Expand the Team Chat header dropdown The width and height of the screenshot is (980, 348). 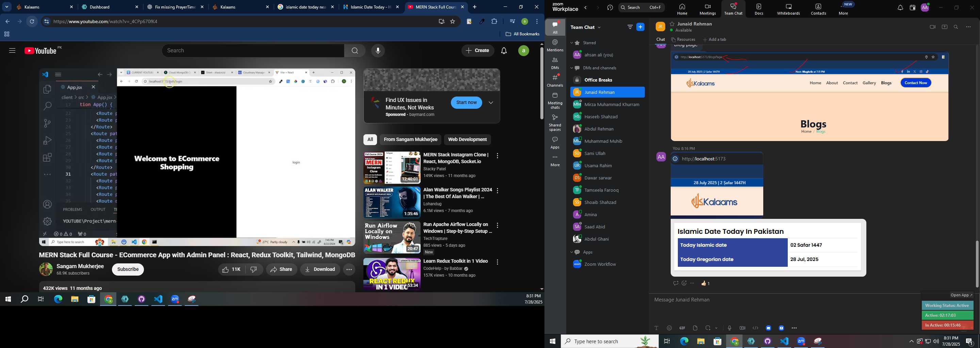click(600, 27)
